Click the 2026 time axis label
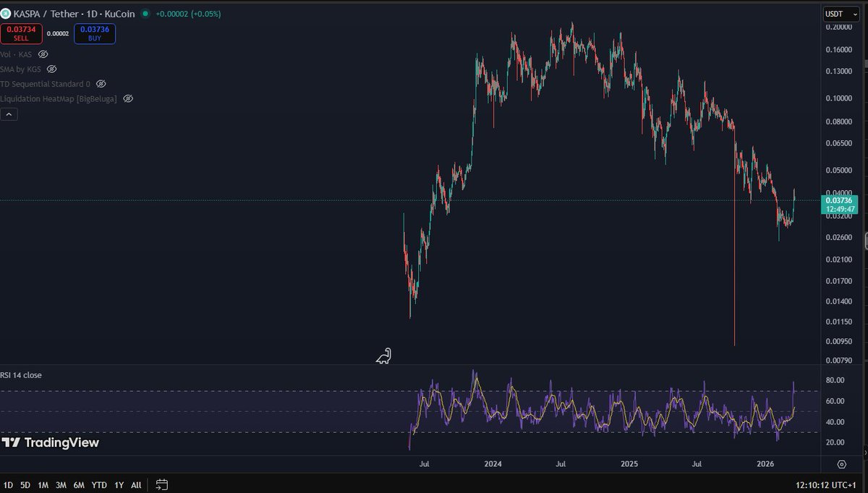 tap(765, 464)
